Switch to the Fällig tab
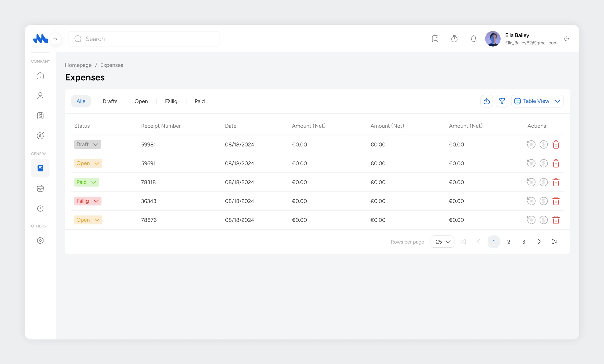604x364 pixels. click(171, 101)
